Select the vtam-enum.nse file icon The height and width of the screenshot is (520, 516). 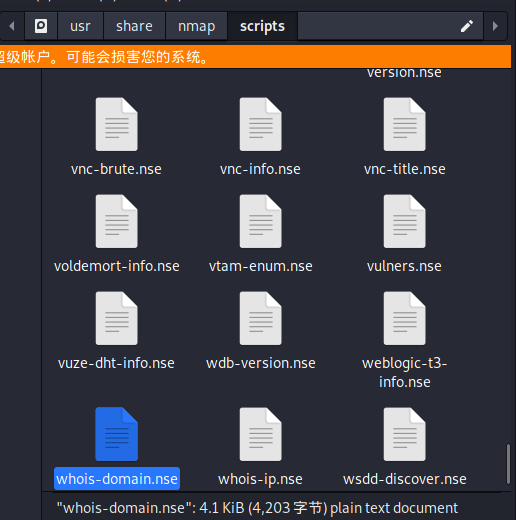pyautogui.click(x=260, y=221)
